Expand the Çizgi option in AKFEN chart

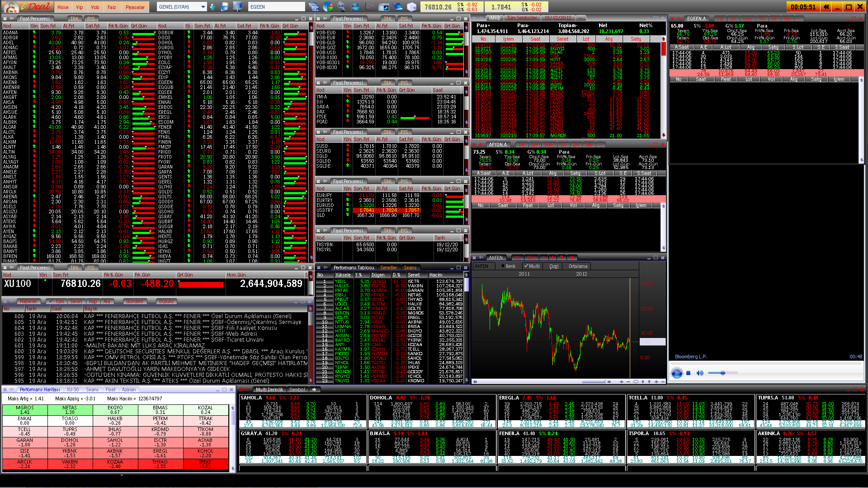point(553,267)
